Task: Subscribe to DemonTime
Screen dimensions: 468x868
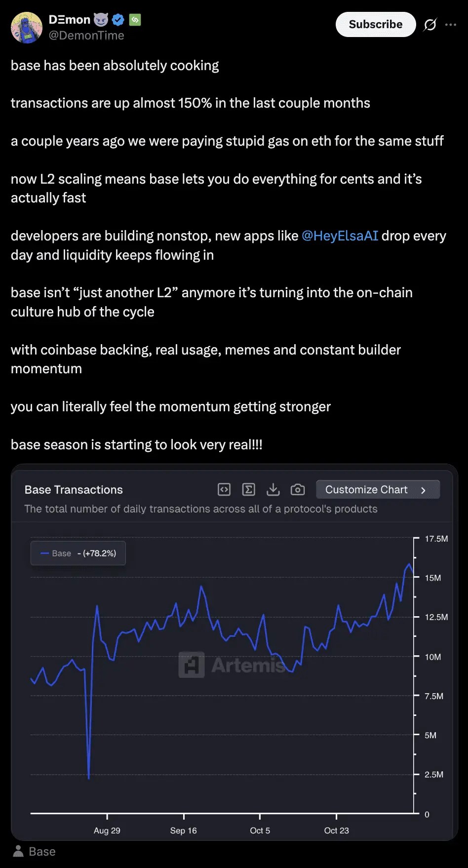Action: [376, 25]
